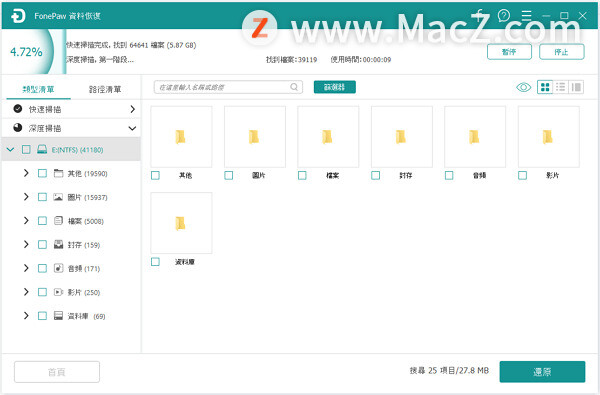
Task: Check the 音頻 (171) tree checkbox
Action: (42, 268)
